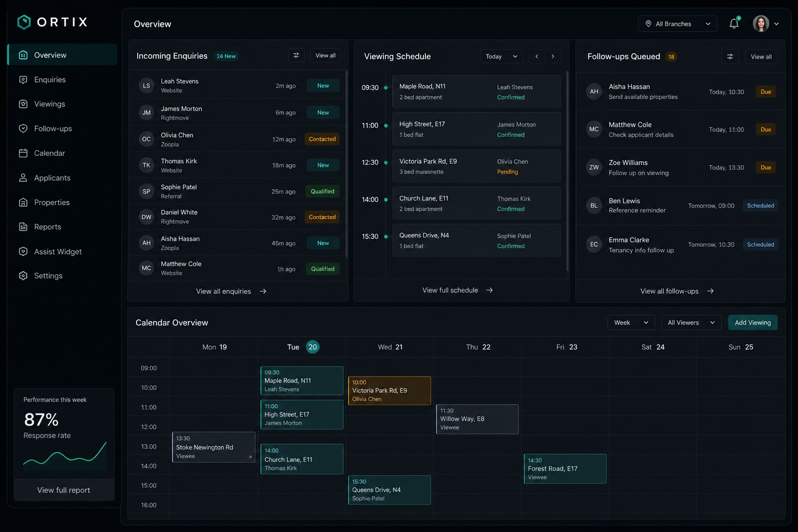Viewport: 798px width, 532px height.
Task: Expand the user account chevron
Action: point(776,24)
